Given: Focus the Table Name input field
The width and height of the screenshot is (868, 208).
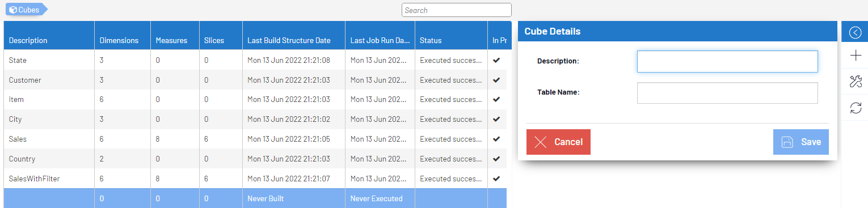Looking at the screenshot, I should [x=727, y=93].
